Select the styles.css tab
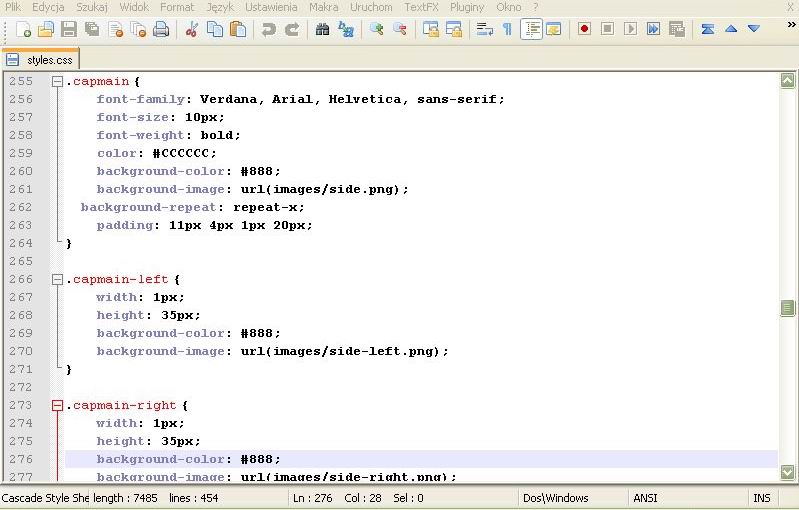The image size is (799, 510). [40, 60]
